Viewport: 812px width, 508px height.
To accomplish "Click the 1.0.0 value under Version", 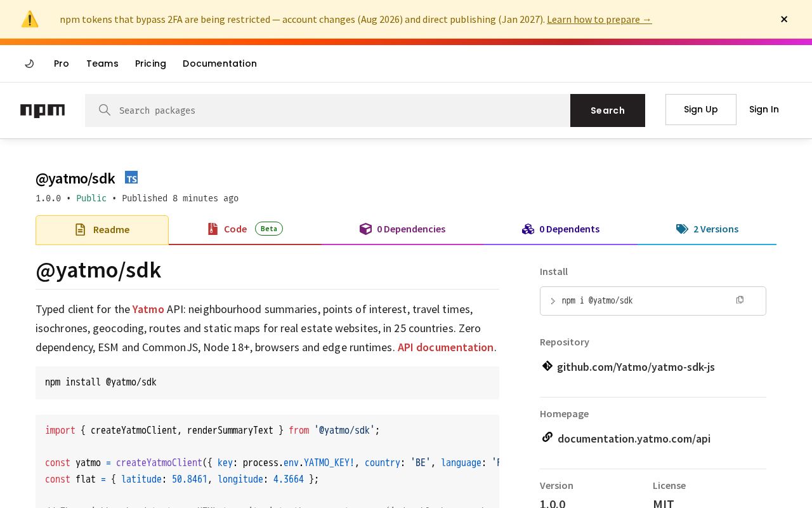I will (553, 504).
